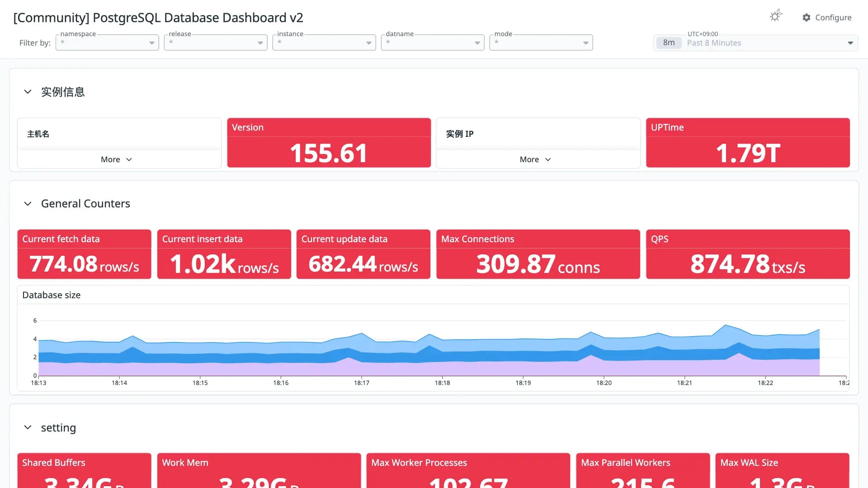Click the 实例 IP widget title
Viewport: 868px width, 488px height.
point(460,134)
